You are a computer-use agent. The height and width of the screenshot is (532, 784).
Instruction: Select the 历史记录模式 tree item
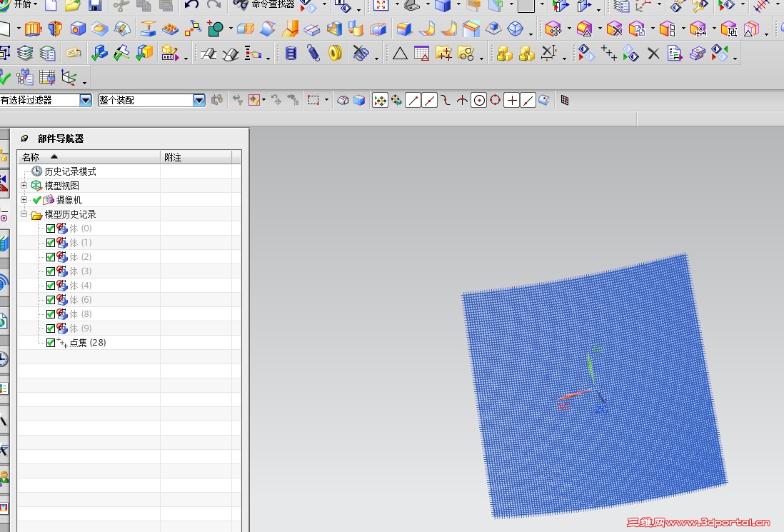pos(70,171)
